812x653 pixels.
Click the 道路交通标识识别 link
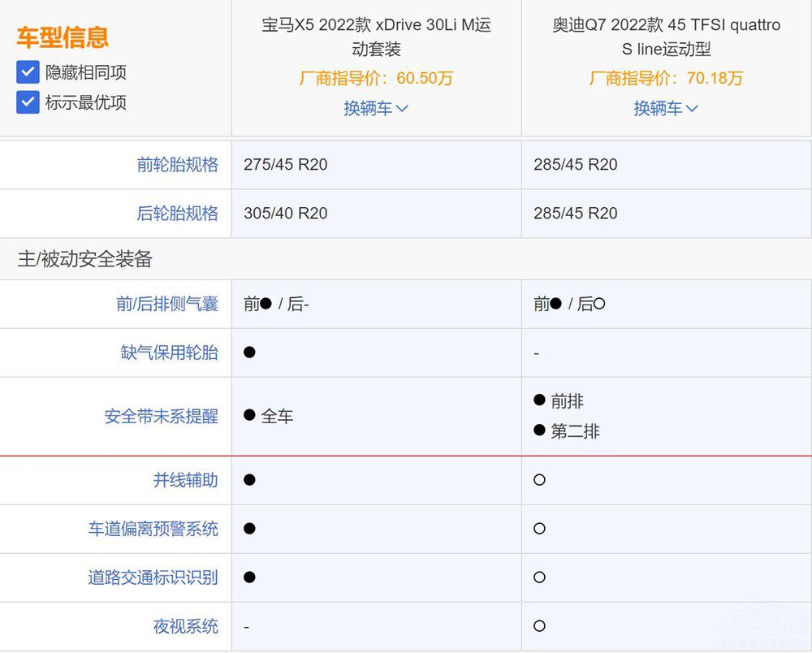point(153,577)
